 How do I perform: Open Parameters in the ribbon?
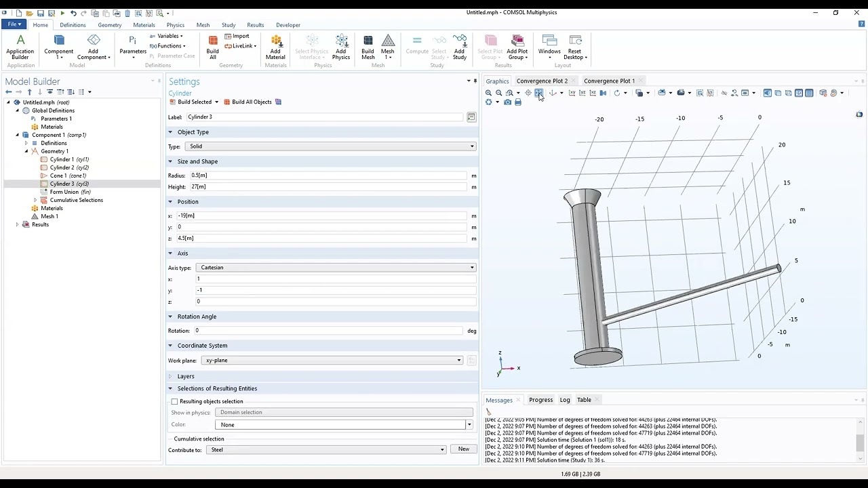pos(133,47)
